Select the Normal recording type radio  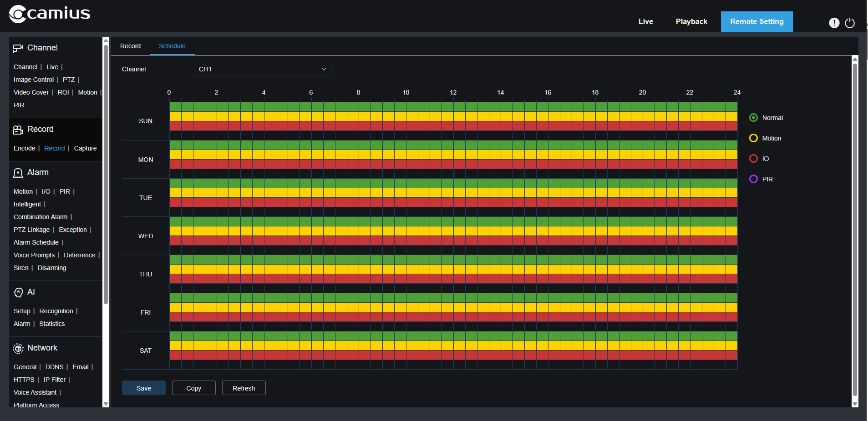coord(753,118)
